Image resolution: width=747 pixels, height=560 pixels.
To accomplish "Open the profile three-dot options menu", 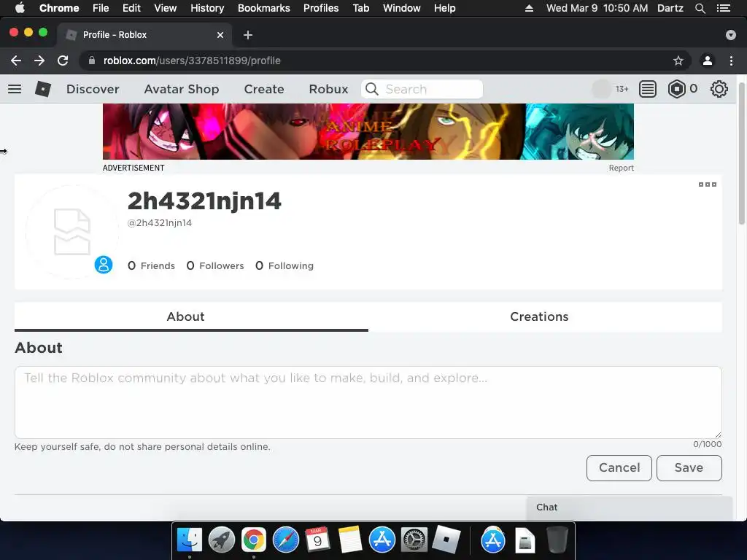I will pyautogui.click(x=708, y=184).
